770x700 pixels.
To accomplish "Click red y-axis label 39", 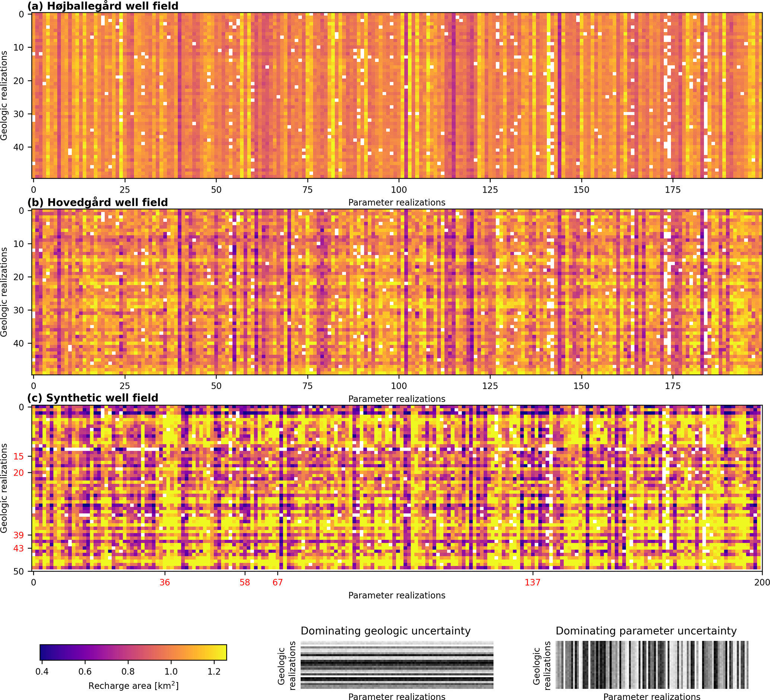I will pos(18,535).
